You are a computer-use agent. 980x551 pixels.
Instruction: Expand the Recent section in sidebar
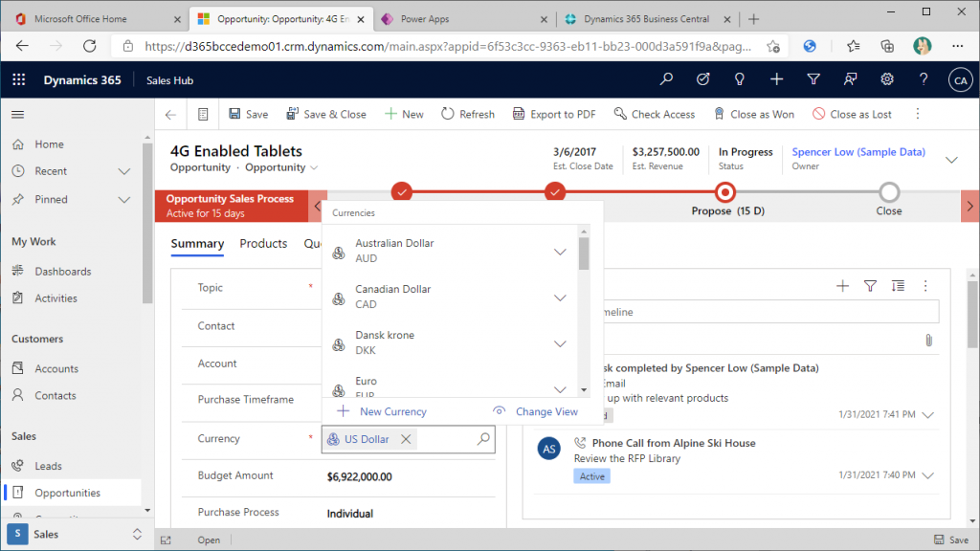(x=124, y=171)
